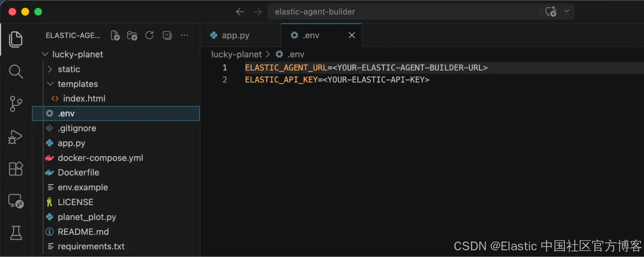The height and width of the screenshot is (257, 644).
Task: Open Run and Debug view
Action: 15,137
